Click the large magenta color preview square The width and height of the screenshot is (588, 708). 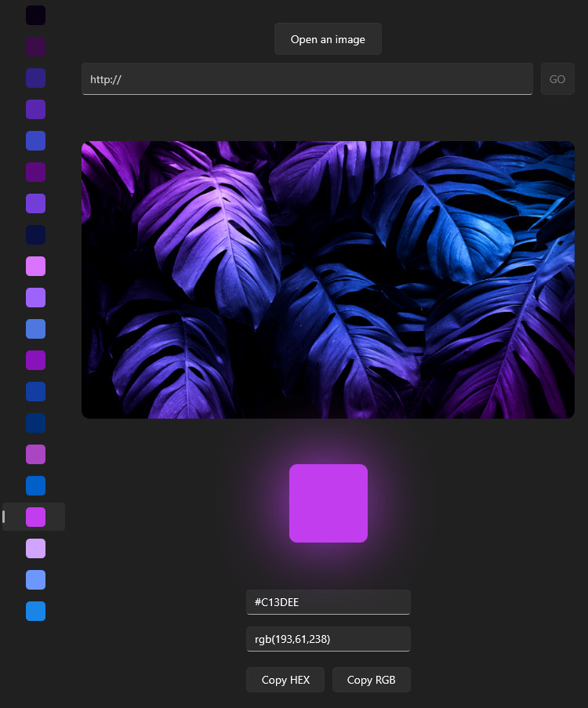point(328,503)
